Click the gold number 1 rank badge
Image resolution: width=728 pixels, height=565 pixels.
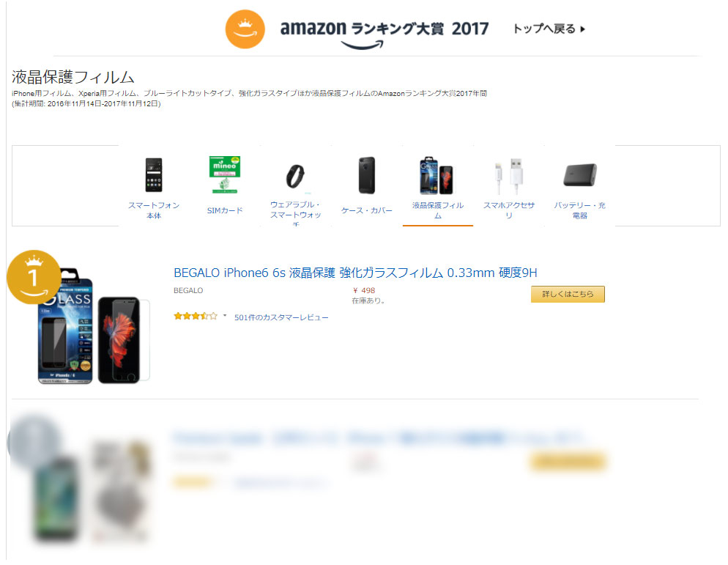click(x=34, y=278)
